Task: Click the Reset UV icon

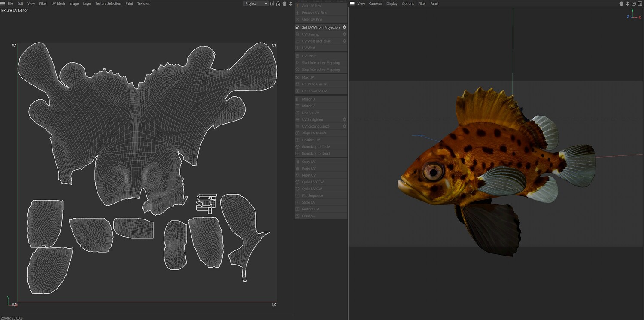Action: click(x=298, y=176)
